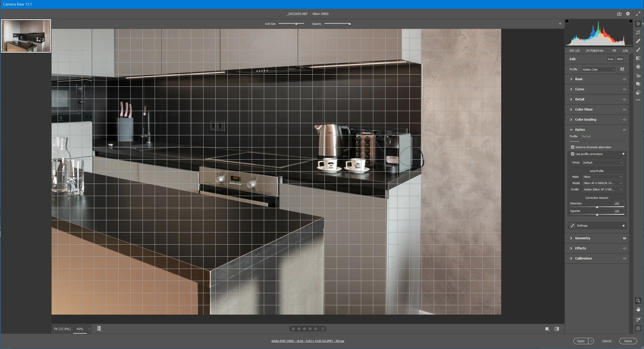Uncheck Remove chromatic aberration
644x349 pixels.
click(572, 147)
